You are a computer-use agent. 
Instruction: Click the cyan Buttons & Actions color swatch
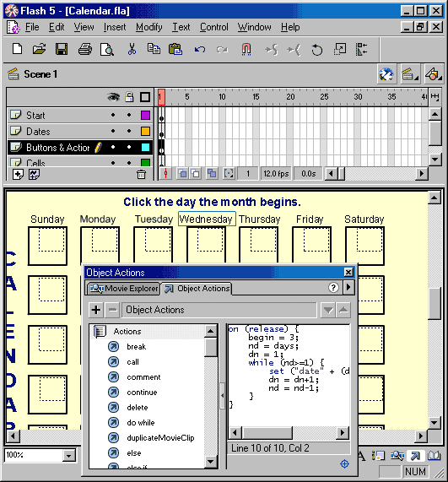tap(145, 147)
